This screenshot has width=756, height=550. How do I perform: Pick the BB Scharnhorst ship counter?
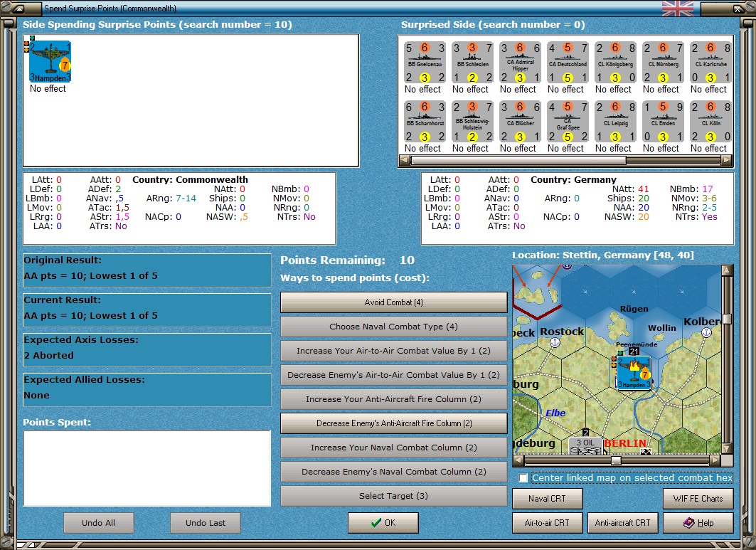(425, 122)
